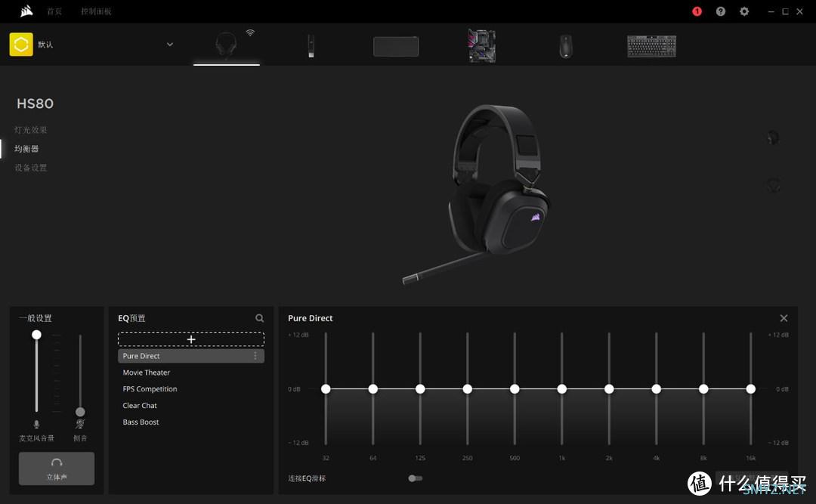Click the 16k EQ slider knob
The height and width of the screenshot is (504, 816).
pyautogui.click(x=751, y=389)
